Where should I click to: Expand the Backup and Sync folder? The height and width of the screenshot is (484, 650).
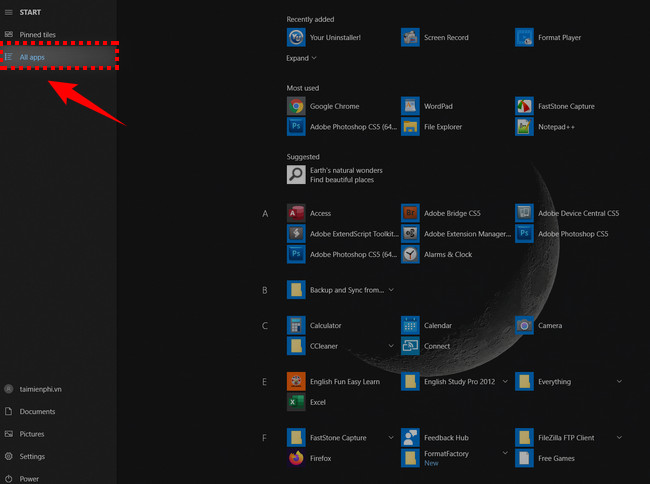[x=391, y=290]
